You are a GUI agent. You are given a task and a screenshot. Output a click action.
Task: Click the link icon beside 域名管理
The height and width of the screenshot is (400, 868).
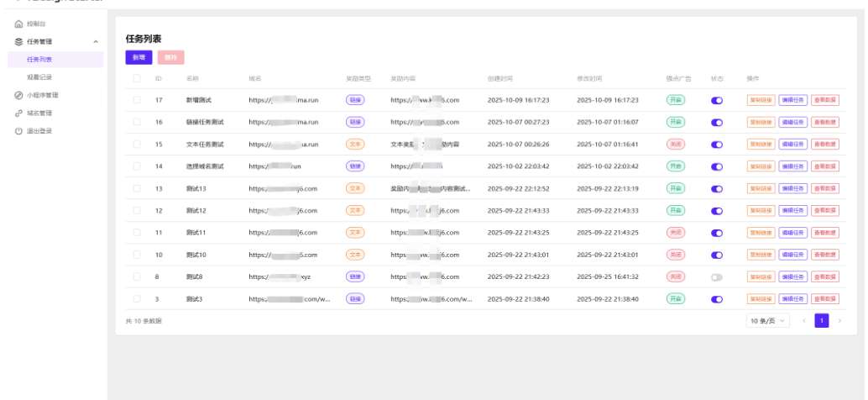18,113
